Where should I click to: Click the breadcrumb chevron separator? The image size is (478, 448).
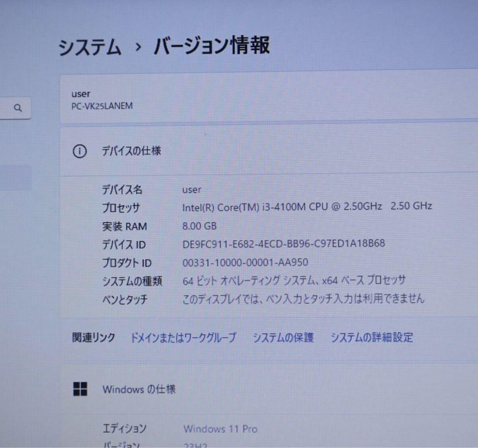[139, 47]
